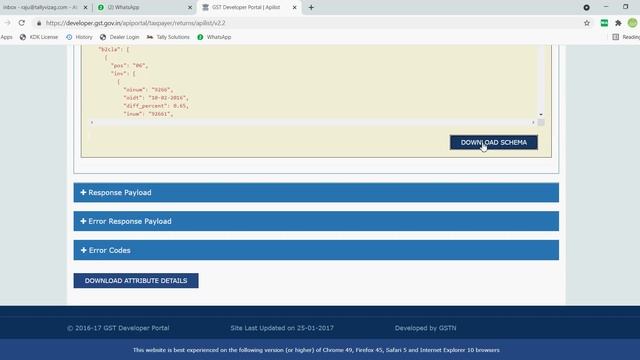Click DOWNLOAD ATTRIBUTE DETAILS button
640x360 pixels.
click(x=136, y=281)
